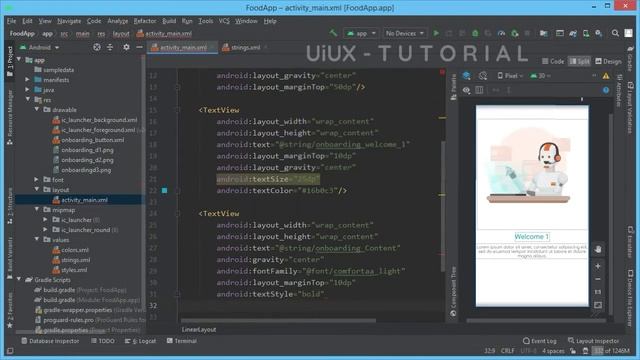The width and height of the screenshot is (640, 360).
Task: Toggle the Component Tree side panel
Action: (453, 291)
